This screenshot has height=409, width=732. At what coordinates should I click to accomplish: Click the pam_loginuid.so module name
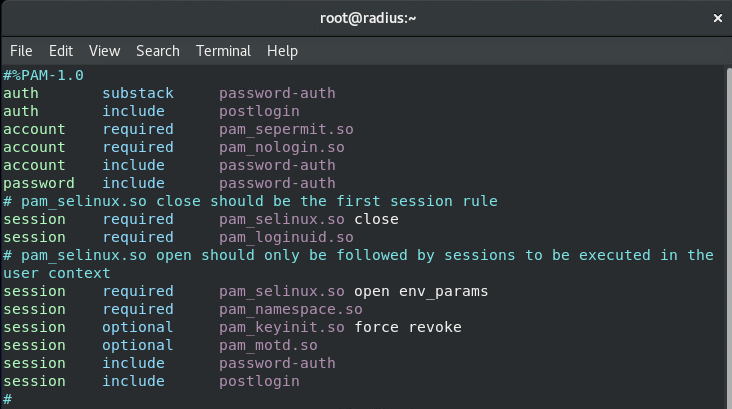pyautogui.click(x=286, y=237)
